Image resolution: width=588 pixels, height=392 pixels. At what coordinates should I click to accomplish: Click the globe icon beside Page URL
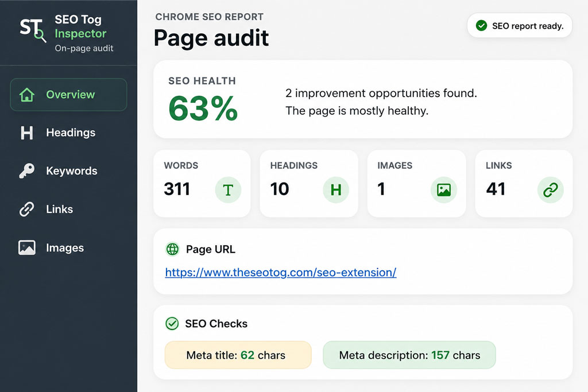[x=172, y=249]
